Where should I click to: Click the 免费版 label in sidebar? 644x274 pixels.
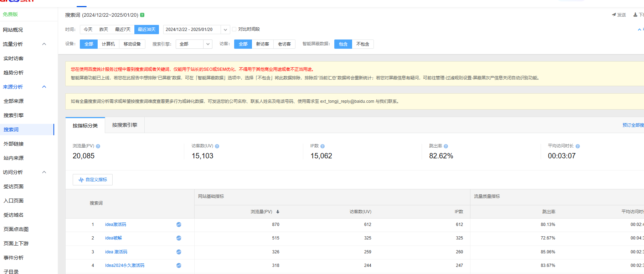tap(10, 14)
